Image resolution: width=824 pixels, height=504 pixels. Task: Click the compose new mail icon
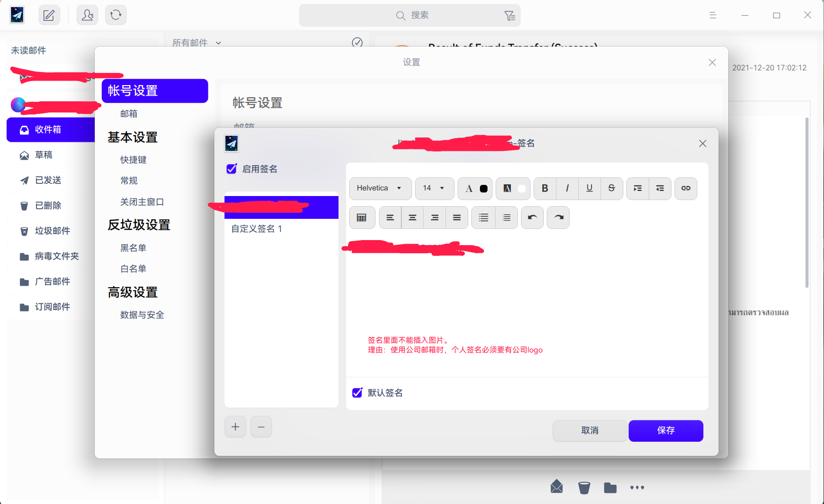coord(49,15)
